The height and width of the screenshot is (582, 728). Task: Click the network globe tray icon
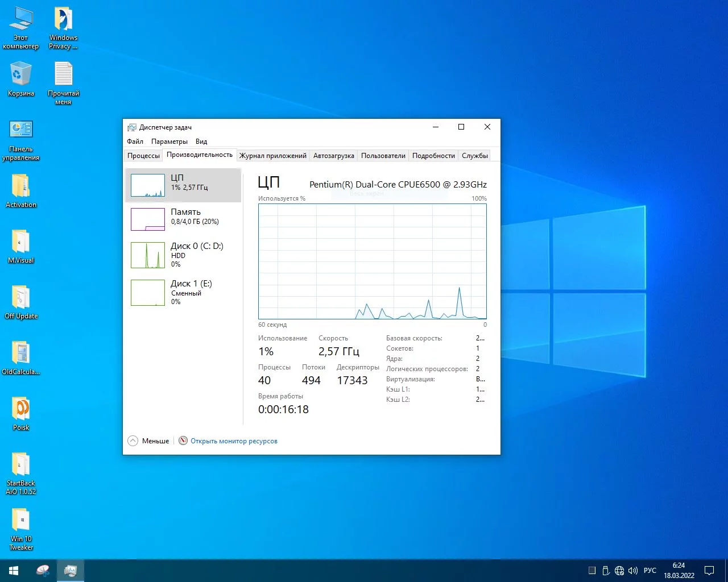[619, 571]
